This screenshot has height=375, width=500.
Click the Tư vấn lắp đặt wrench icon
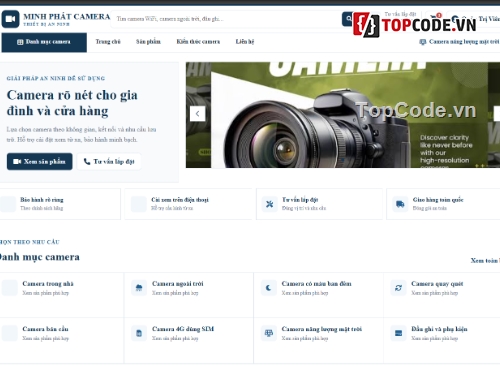269,204
